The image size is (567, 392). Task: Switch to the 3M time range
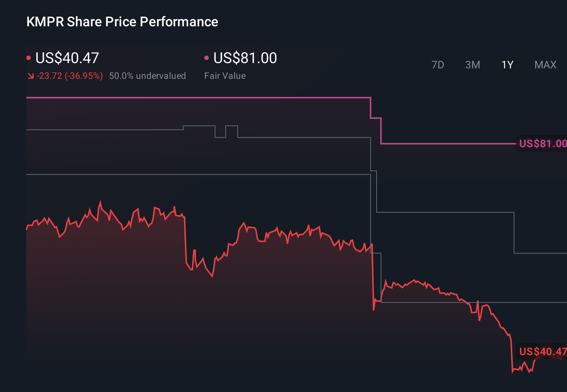472,65
